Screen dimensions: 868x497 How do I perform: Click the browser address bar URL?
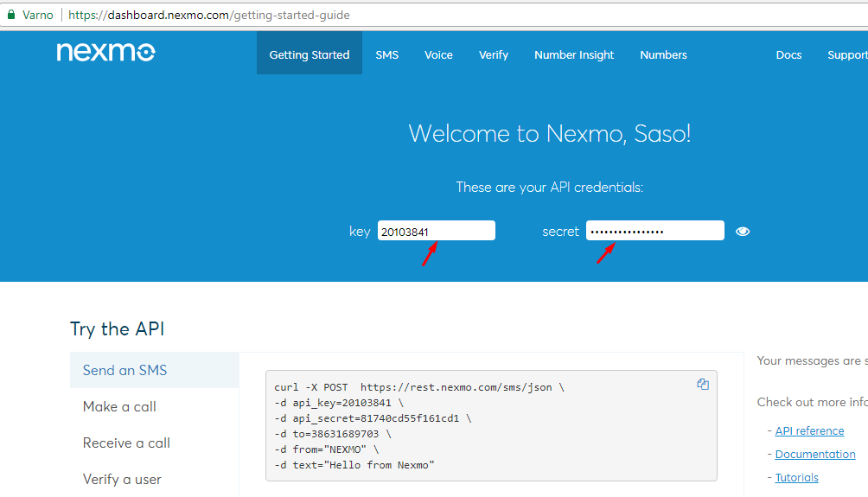(x=208, y=15)
